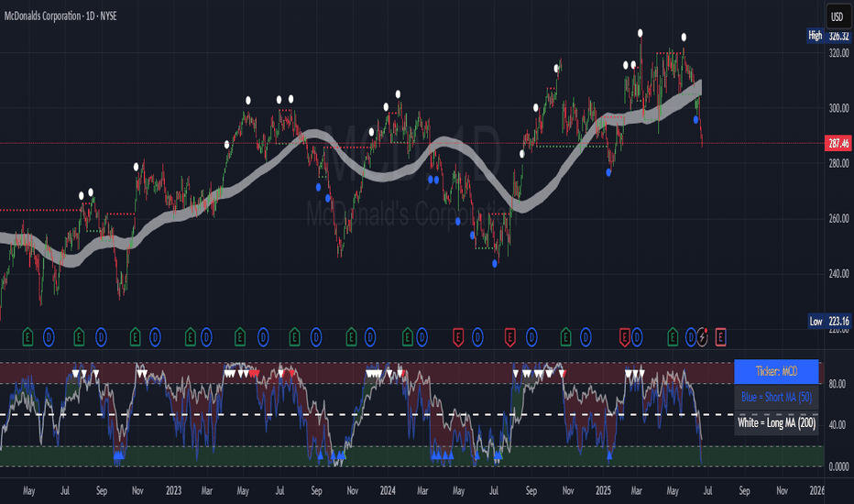Click the 40.00 indicator scale label

[x=838, y=424]
